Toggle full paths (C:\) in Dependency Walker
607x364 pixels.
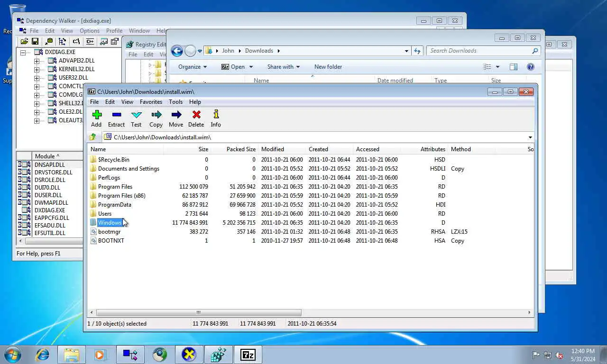[76, 42]
